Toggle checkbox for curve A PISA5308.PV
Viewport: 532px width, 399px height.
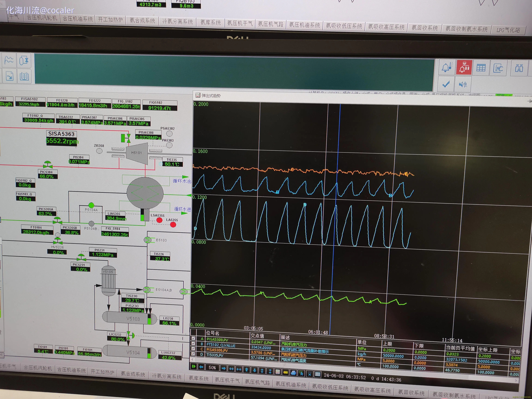193,338
